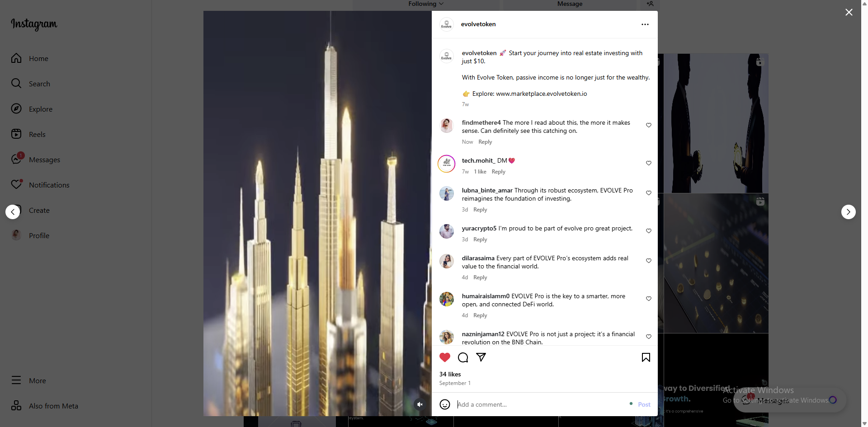868x427 pixels.
Task: Like lubna_binte_amar's comment
Action: point(649,193)
